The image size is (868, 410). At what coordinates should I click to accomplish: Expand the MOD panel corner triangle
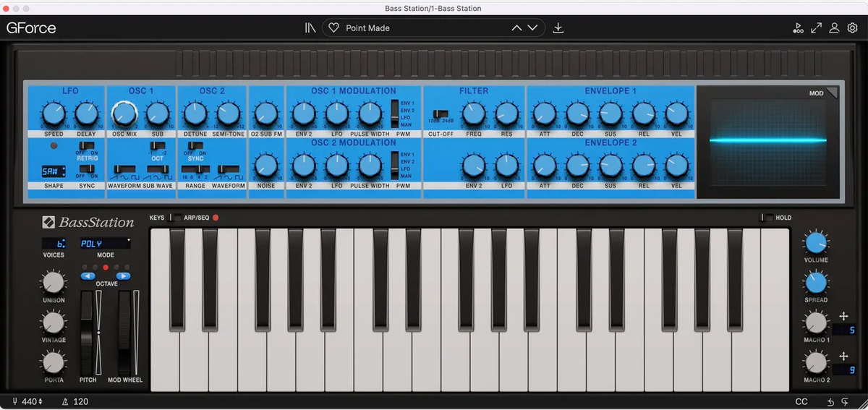coord(832,92)
